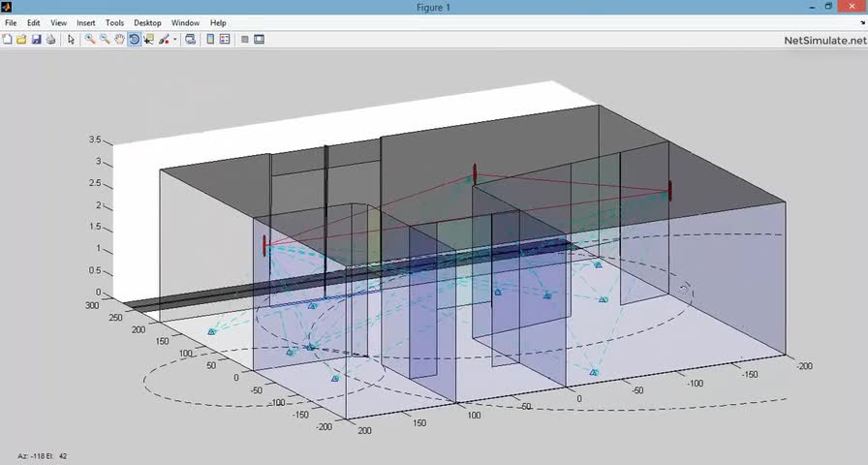868x465 pixels.
Task: Click the azimuth and elevation readout 'Az: -118 El: 42'
Action: [43, 456]
